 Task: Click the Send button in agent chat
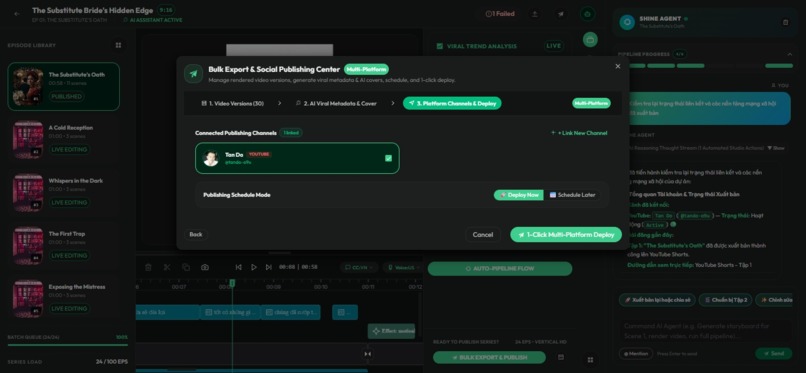(x=774, y=353)
